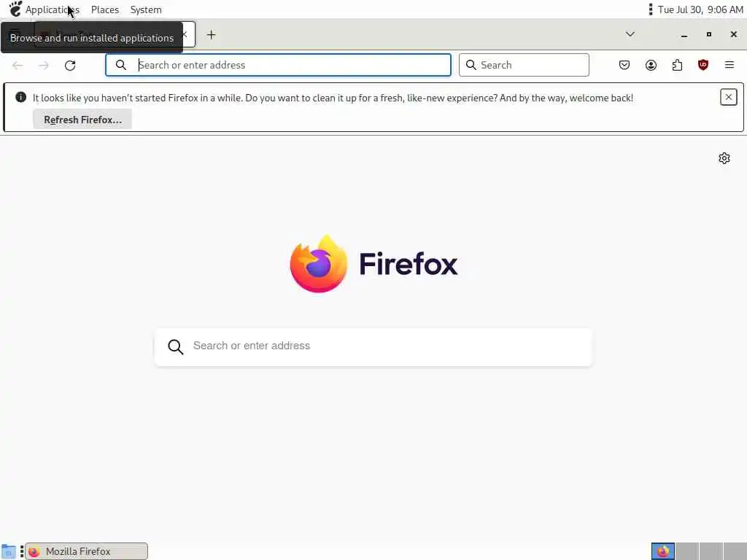Switch to the second workspace
747x560 pixels.
[x=687, y=551]
